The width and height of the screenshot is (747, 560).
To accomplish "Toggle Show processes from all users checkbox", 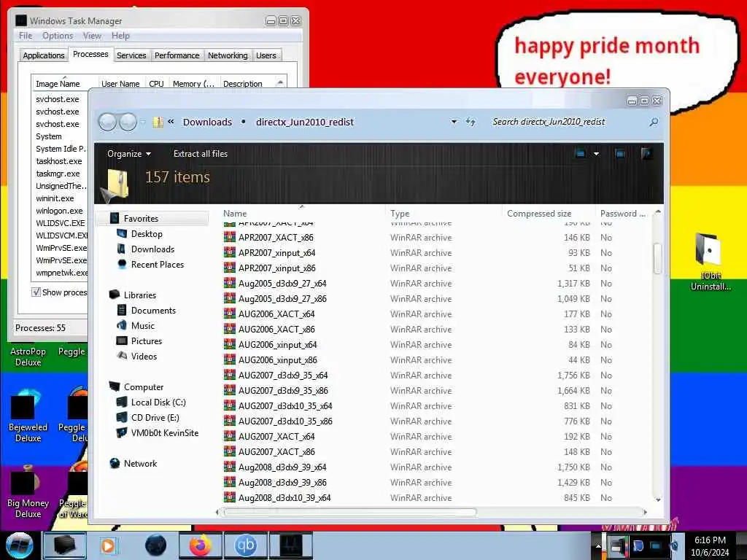I will pyautogui.click(x=36, y=292).
